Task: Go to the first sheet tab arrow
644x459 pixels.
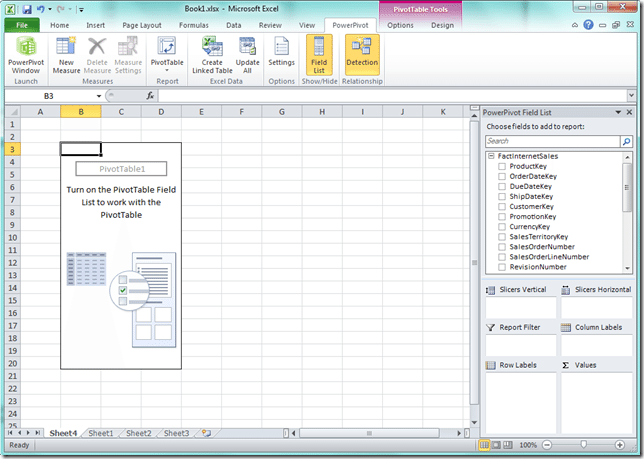Action: tap(10, 433)
